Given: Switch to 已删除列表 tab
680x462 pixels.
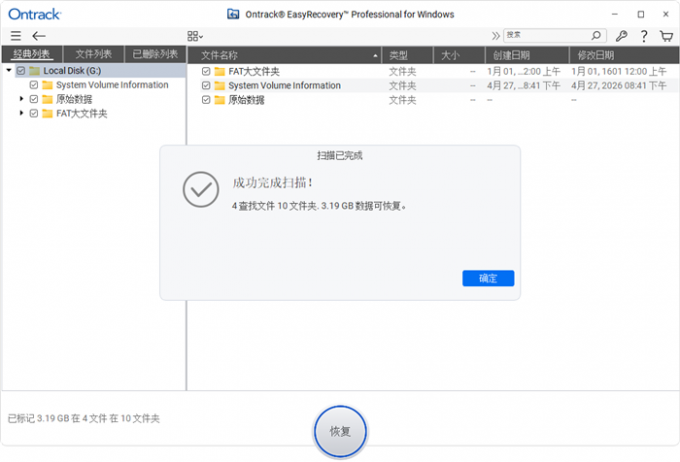Looking at the screenshot, I should point(155,54).
